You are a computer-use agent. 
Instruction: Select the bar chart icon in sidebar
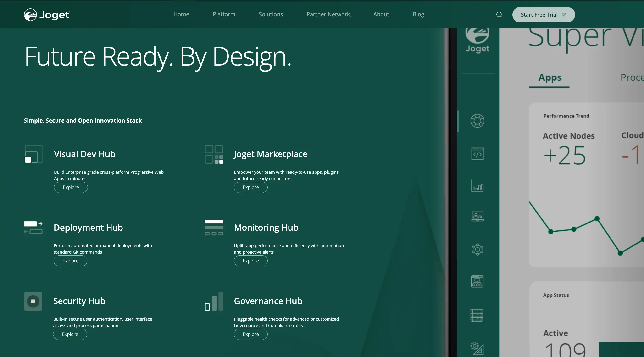coord(477,185)
